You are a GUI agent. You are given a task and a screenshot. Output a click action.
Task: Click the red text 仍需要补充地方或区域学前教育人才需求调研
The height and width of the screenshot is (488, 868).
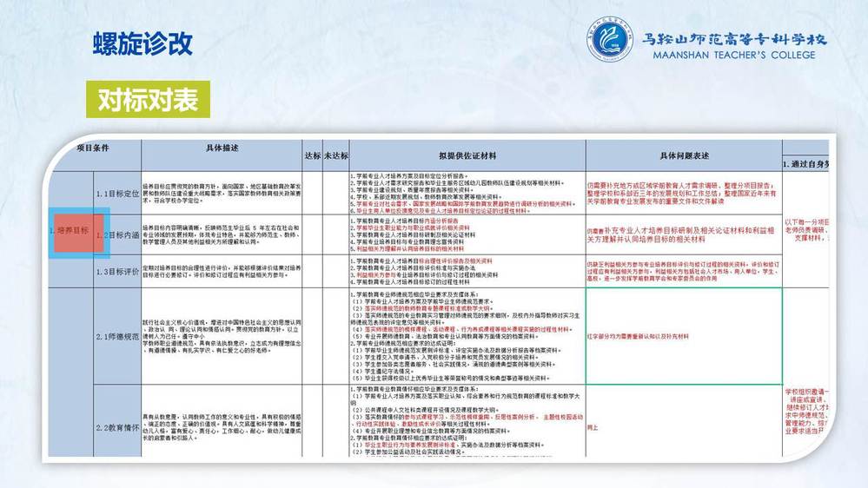tap(682, 194)
